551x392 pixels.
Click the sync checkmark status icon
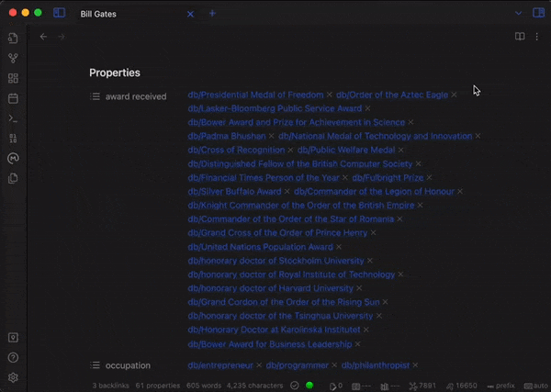(295, 386)
